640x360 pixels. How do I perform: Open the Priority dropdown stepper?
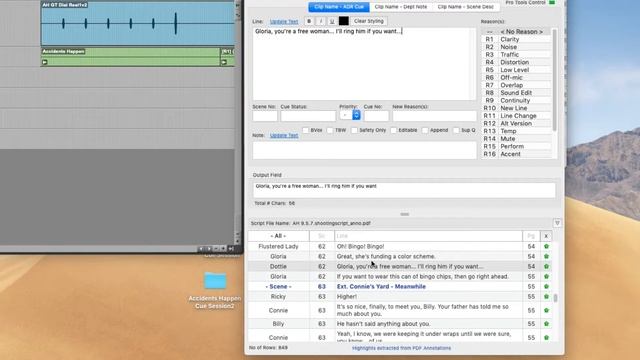(x=356, y=116)
